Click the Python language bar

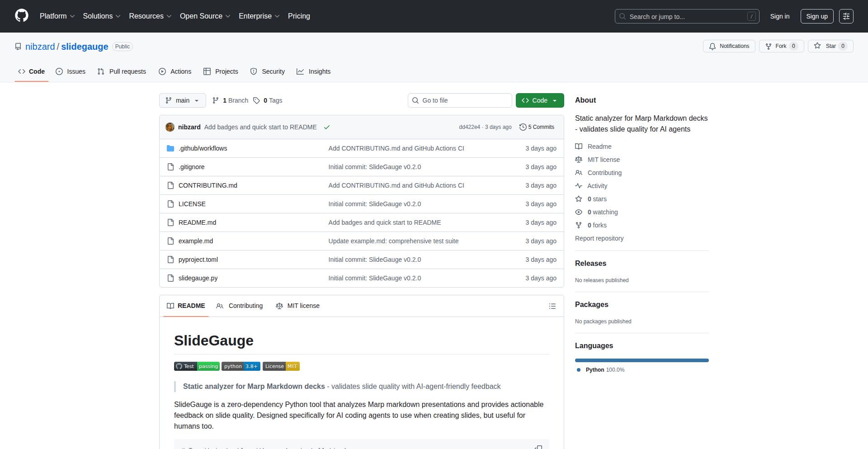pos(642,360)
